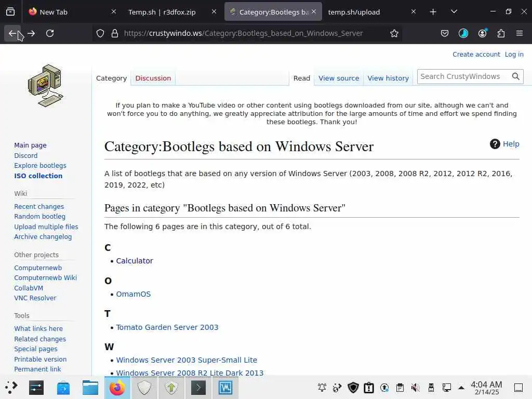Open the blue waveform monitor taskbar icon

pyautogui.click(x=225, y=388)
